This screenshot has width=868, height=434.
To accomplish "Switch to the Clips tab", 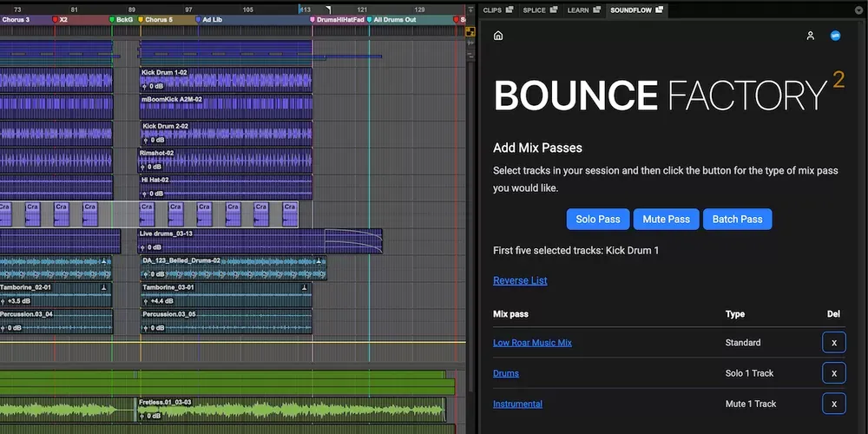I will coord(492,10).
